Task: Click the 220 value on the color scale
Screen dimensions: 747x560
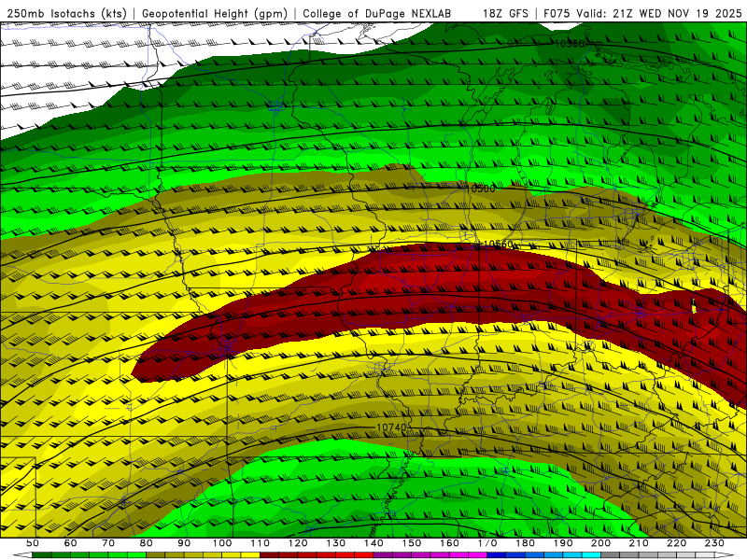Action: coord(676,543)
